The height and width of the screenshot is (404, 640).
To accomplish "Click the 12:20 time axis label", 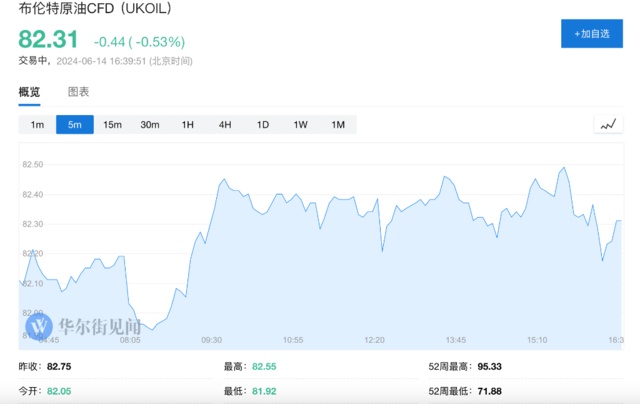I will (374, 340).
